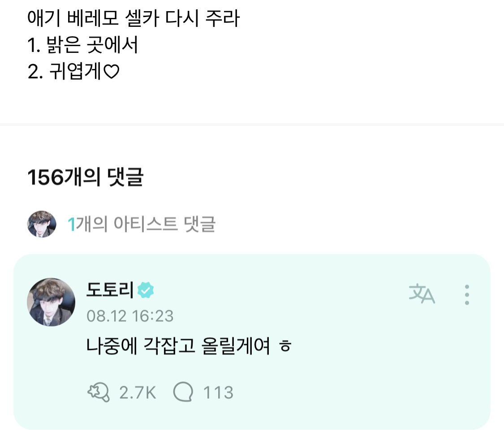Screen dimensions: 504x441
Task: Click the verified badge next to 도토리
Action: coord(146,291)
